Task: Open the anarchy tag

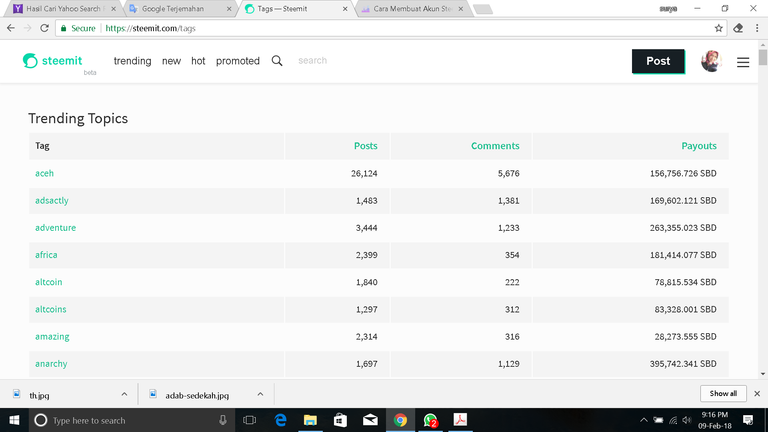Action: tap(51, 363)
